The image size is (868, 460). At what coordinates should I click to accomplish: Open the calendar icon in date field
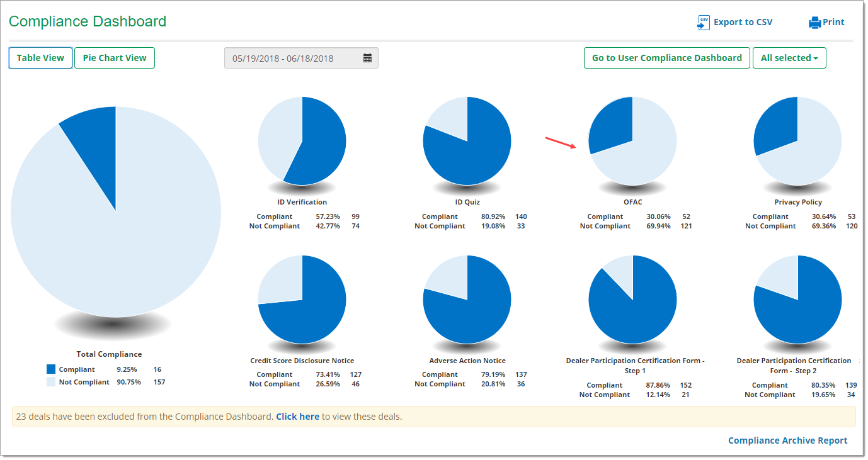[x=368, y=58]
